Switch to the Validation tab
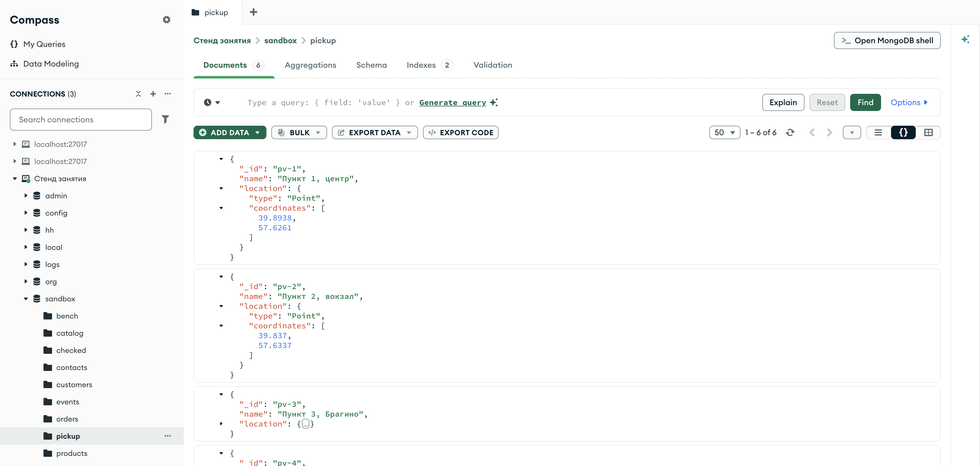980x466 pixels. 493,65
